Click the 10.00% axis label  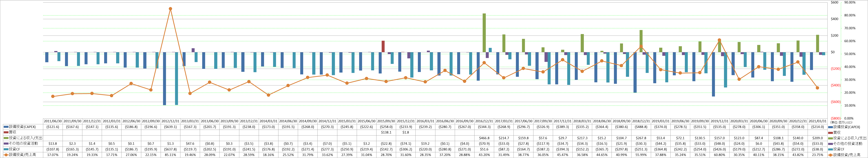(x=850, y=106)
